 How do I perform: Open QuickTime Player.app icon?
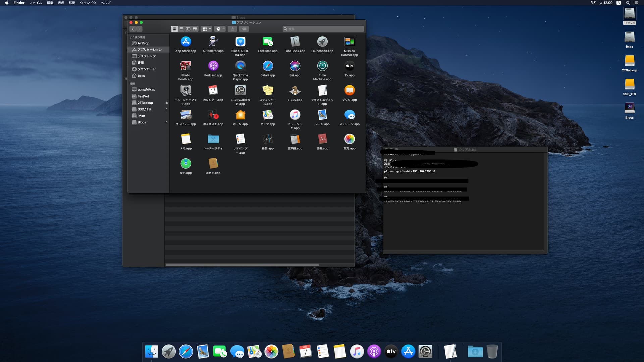coord(240,66)
